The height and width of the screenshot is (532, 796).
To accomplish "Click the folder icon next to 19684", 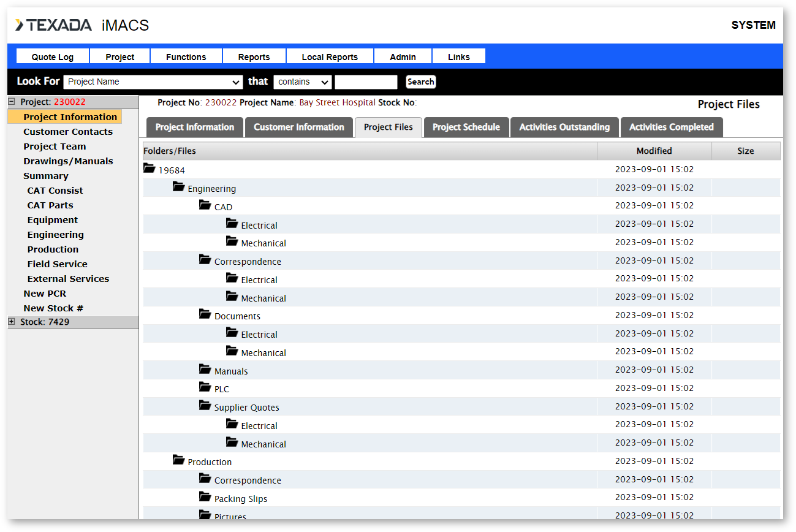I will (x=150, y=169).
